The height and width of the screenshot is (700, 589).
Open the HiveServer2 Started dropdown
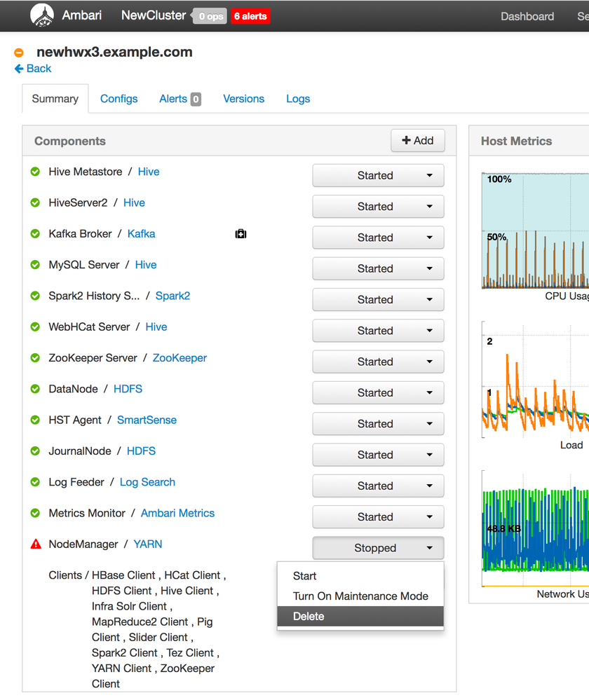point(378,206)
